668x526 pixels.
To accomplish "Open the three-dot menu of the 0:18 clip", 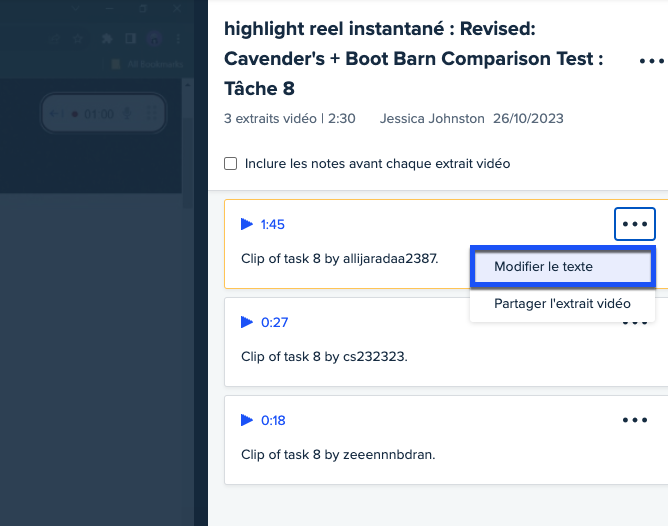I will click(635, 420).
